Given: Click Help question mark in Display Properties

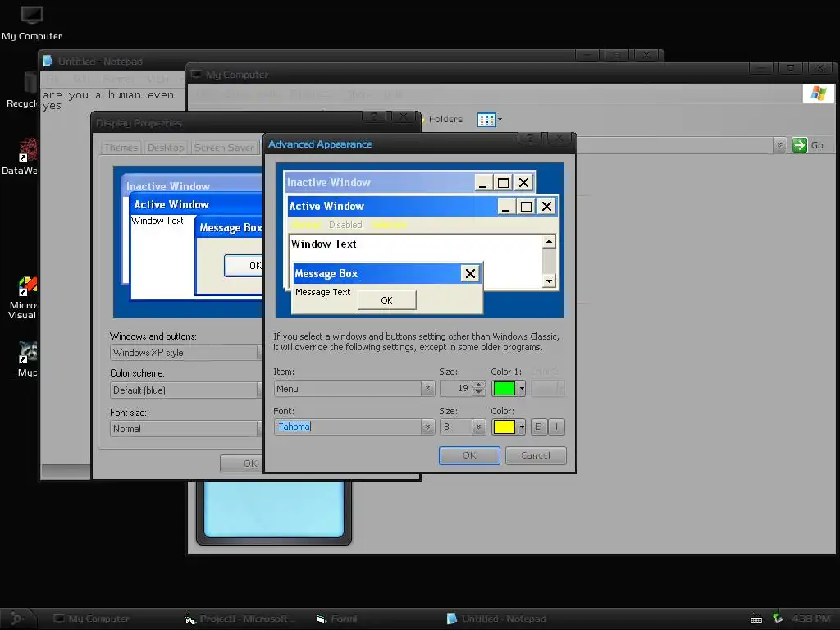Looking at the screenshot, I should coord(374,116).
